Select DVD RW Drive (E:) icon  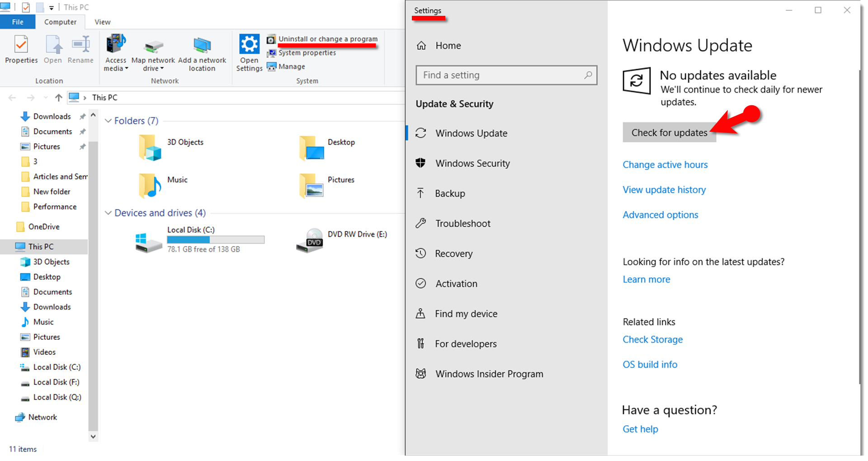[310, 240]
